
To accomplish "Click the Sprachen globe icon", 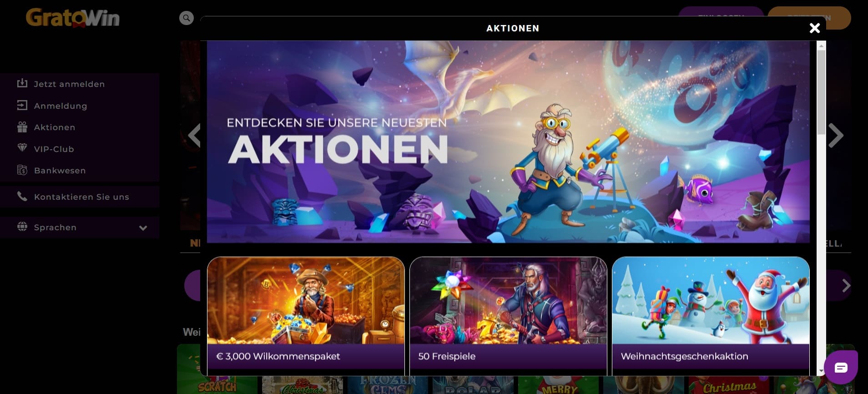I will coord(22,227).
